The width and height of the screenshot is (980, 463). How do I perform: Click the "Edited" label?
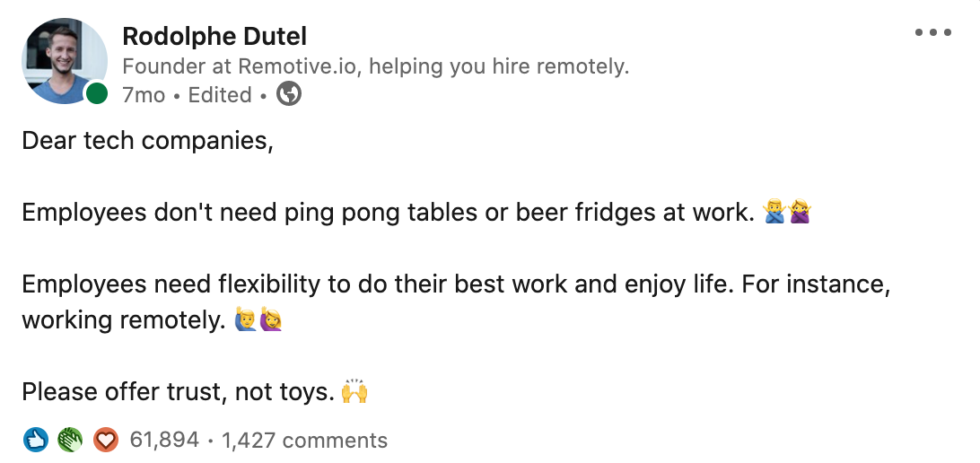pyautogui.click(x=220, y=95)
